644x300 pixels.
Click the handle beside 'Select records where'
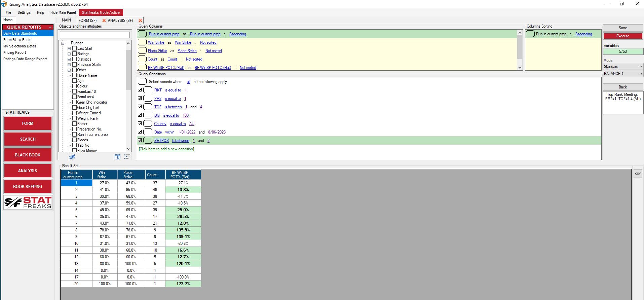142,82
